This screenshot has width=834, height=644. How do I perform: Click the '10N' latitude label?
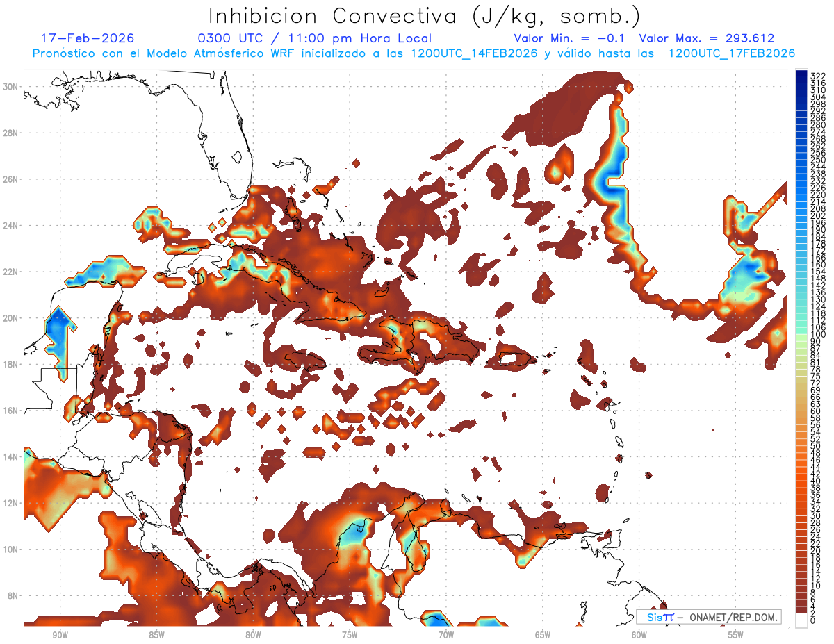coord(10,550)
